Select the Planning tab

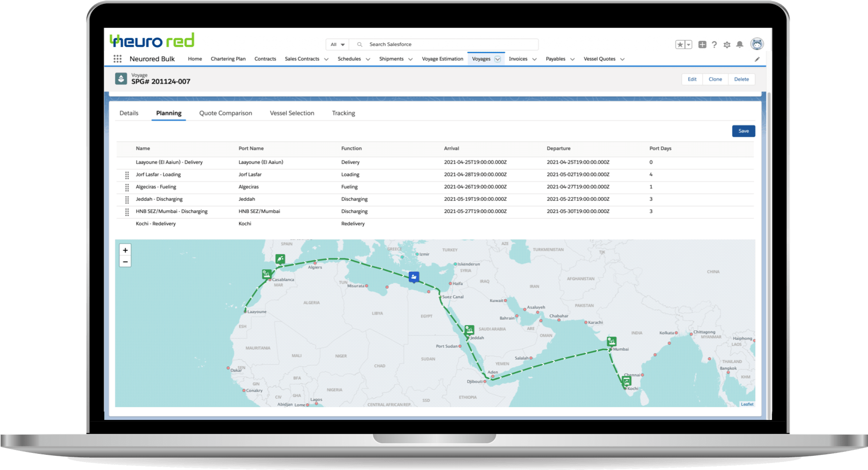(169, 113)
